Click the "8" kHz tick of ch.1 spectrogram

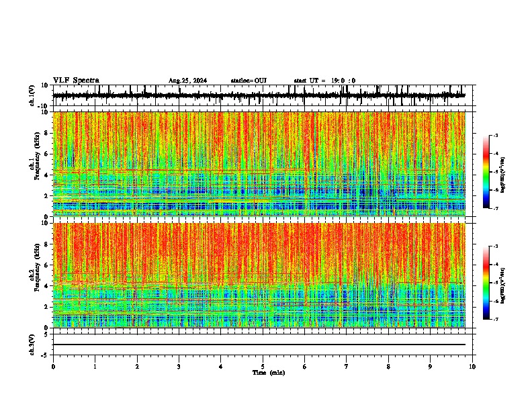coord(47,133)
